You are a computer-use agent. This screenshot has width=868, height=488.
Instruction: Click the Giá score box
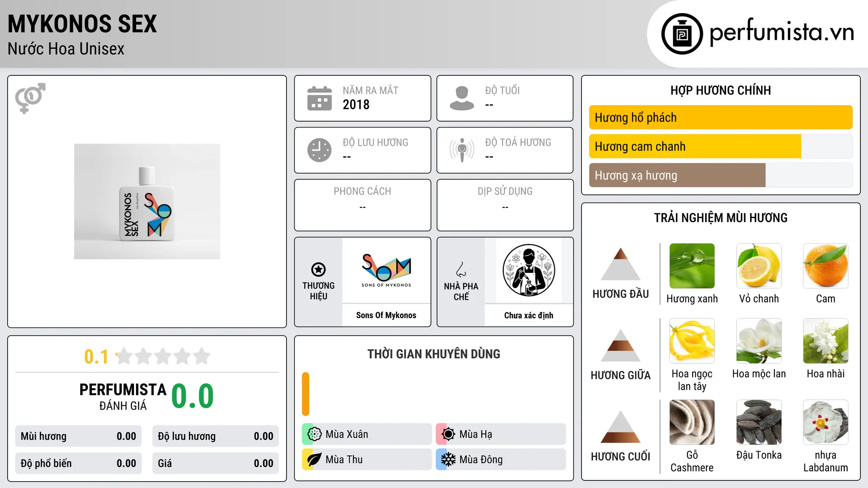tap(216, 463)
